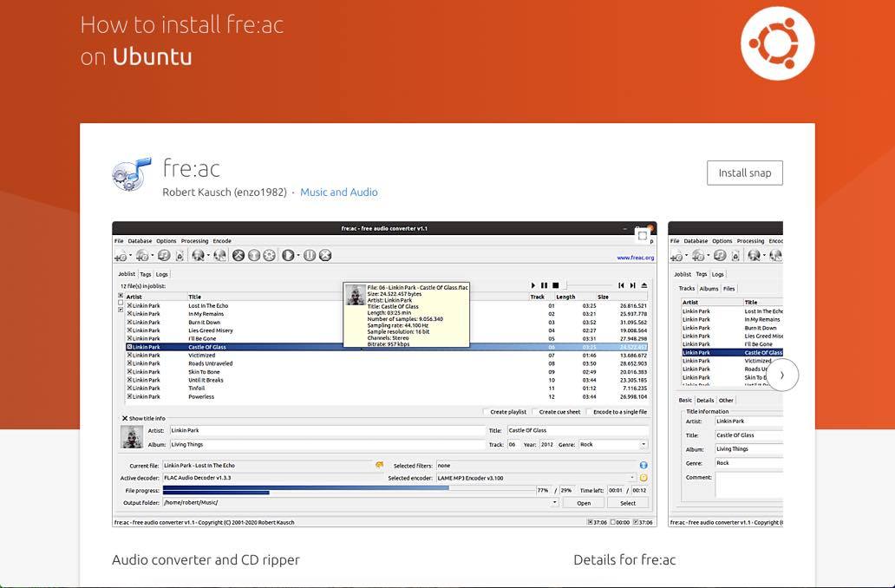Enable the Create playlist checkbox
The image size is (895, 588).
click(486, 412)
